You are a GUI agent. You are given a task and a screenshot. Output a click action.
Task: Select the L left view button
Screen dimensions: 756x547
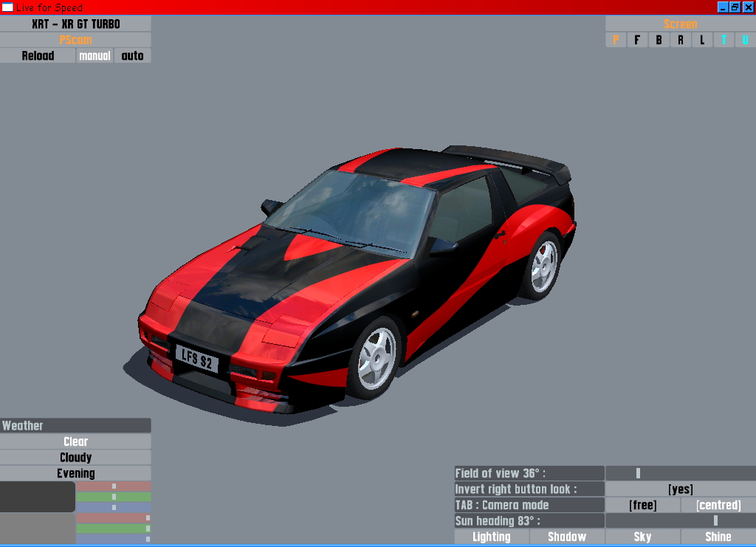702,40
